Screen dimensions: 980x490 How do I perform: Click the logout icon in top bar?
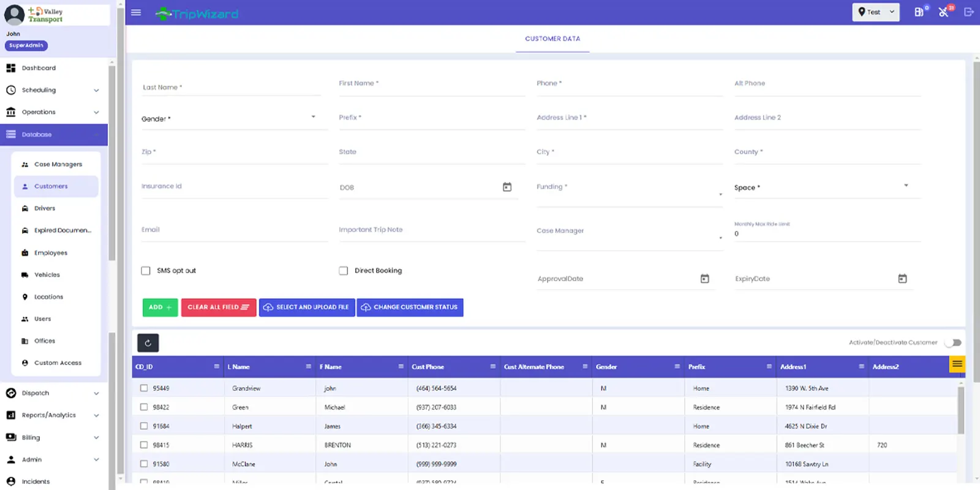[968, 12]
